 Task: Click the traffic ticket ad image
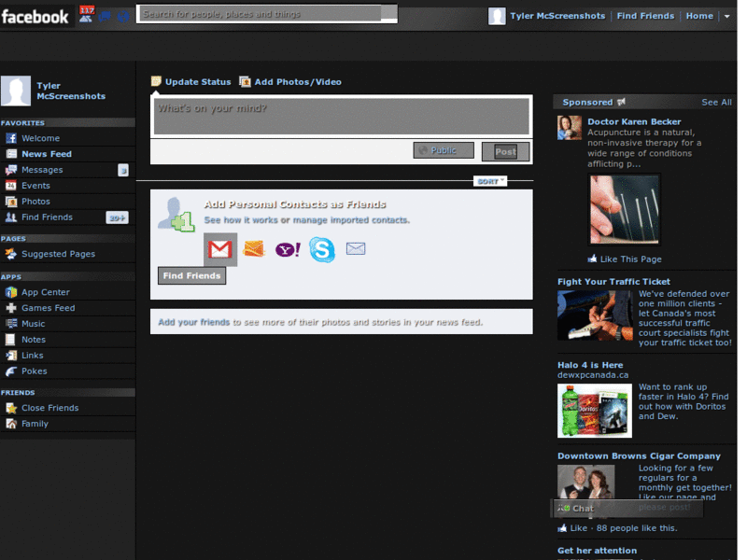pos(595,315)
